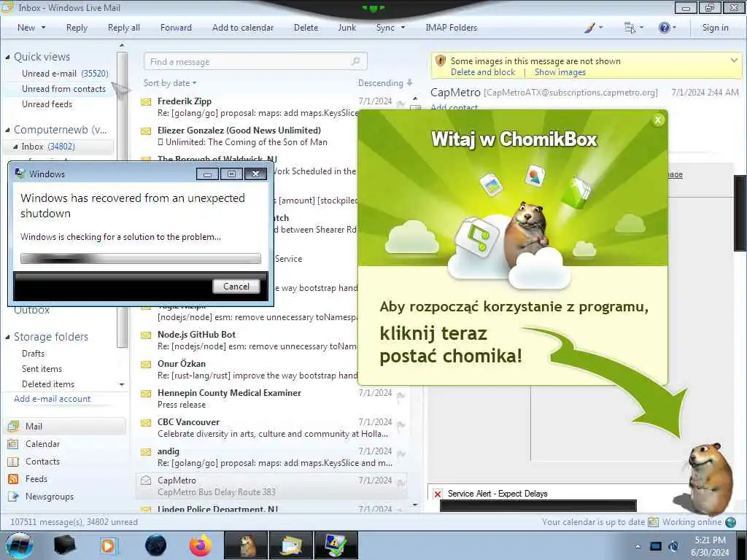Click the flag icon on andig row
Screen dimensions: 747x560
[x=400, y=454]
